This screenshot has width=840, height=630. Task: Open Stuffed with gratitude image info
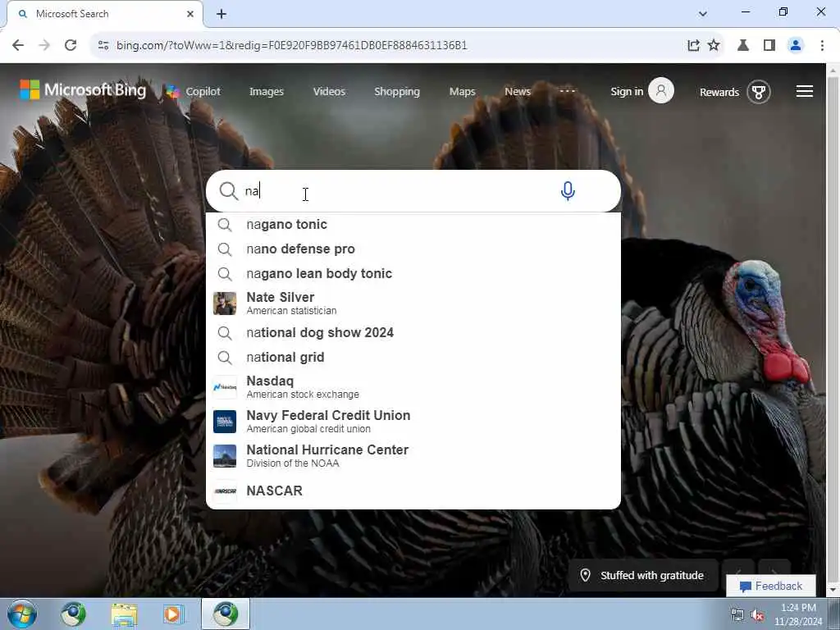pos(642,575)
